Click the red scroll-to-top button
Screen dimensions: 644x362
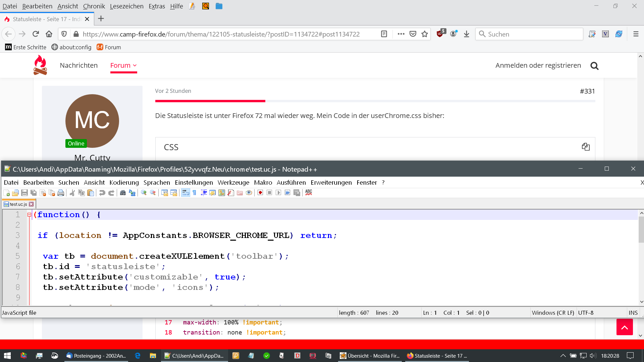click(x=624, y=327)
